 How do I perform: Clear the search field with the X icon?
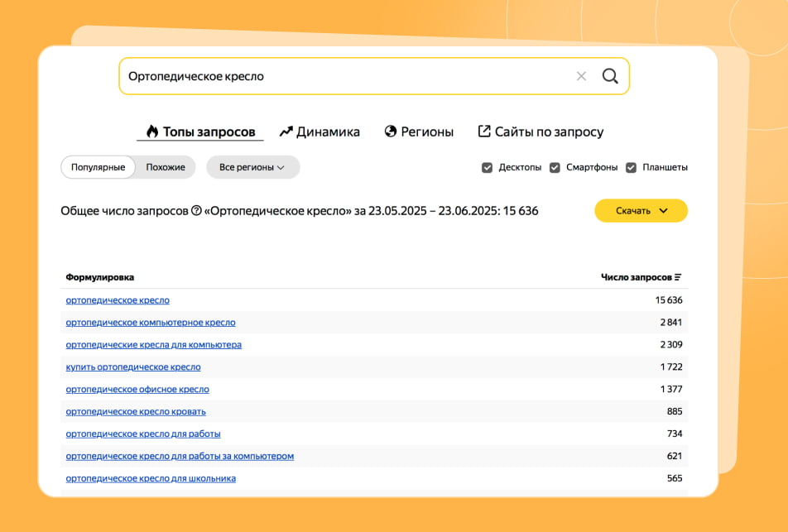(581, 76)
